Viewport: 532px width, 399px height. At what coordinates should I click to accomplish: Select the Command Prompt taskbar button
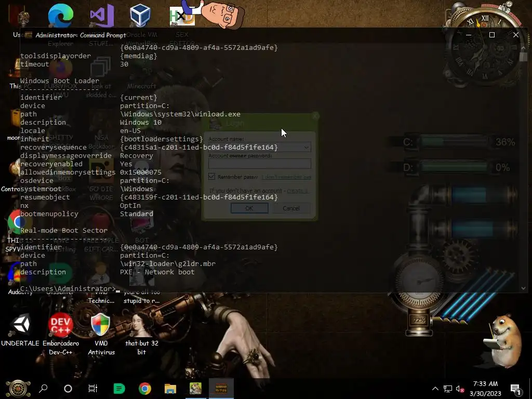tap(221, 389)
